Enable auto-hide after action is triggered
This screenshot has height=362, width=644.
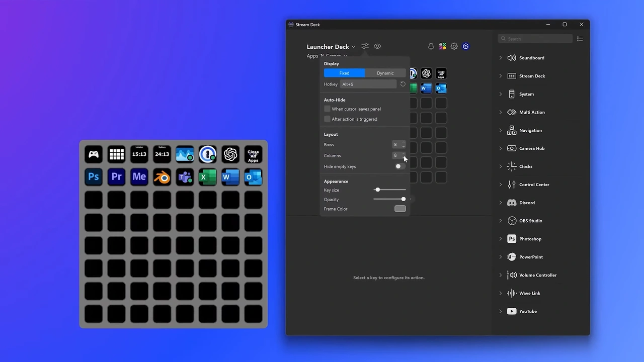pyautogui.click(x=327, y=119)
